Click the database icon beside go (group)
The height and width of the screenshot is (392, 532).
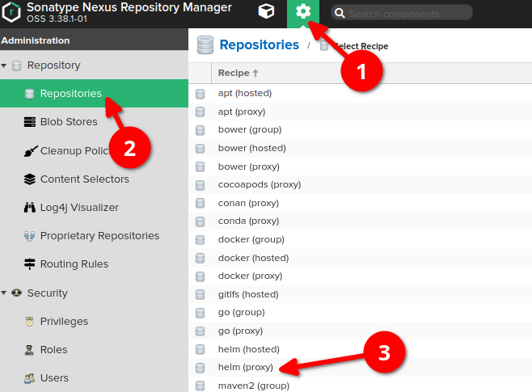(201, 313)
